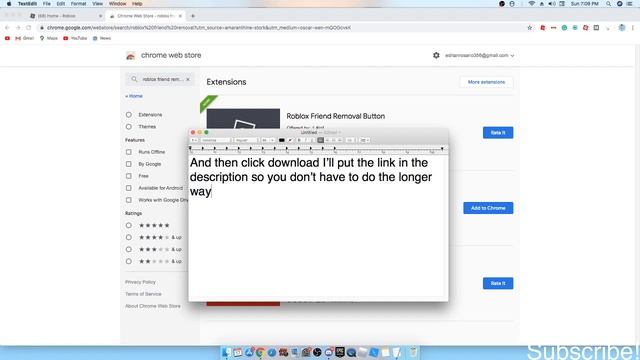Open Finder from the Dock
Screen dimensions: 640x360
pos(226,352)
